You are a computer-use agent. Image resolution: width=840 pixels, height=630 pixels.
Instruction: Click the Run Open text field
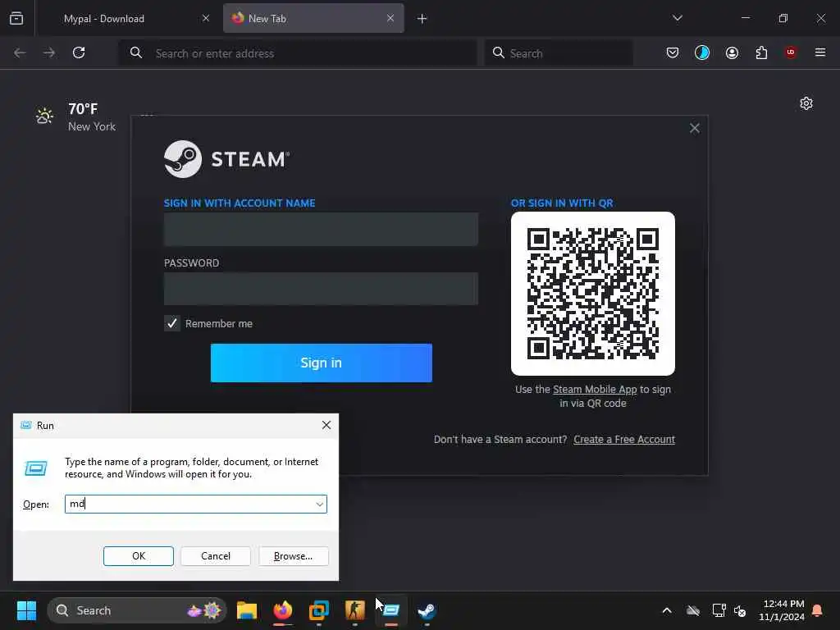[195, 504]
